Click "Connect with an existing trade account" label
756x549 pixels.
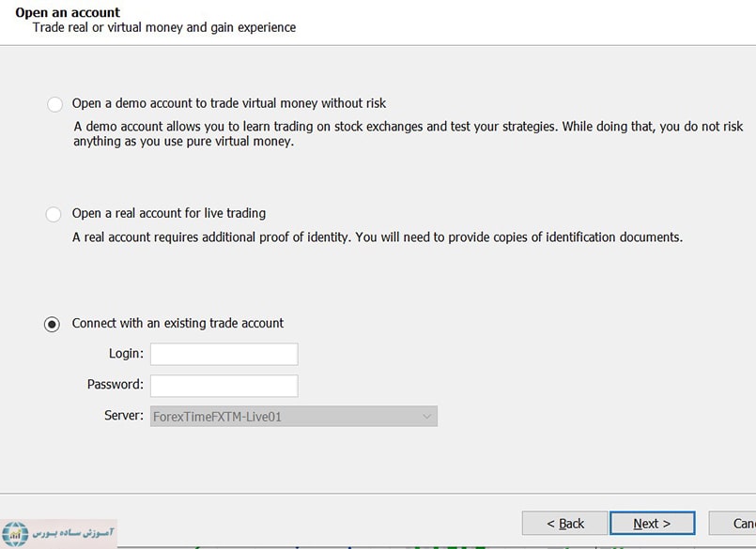point(177,323)
